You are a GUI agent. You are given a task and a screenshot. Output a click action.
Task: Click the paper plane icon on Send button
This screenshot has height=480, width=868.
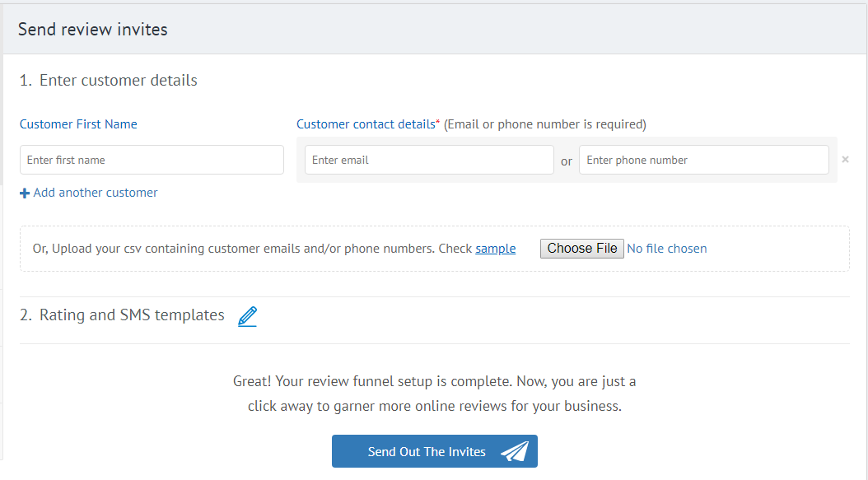point(515,451)
